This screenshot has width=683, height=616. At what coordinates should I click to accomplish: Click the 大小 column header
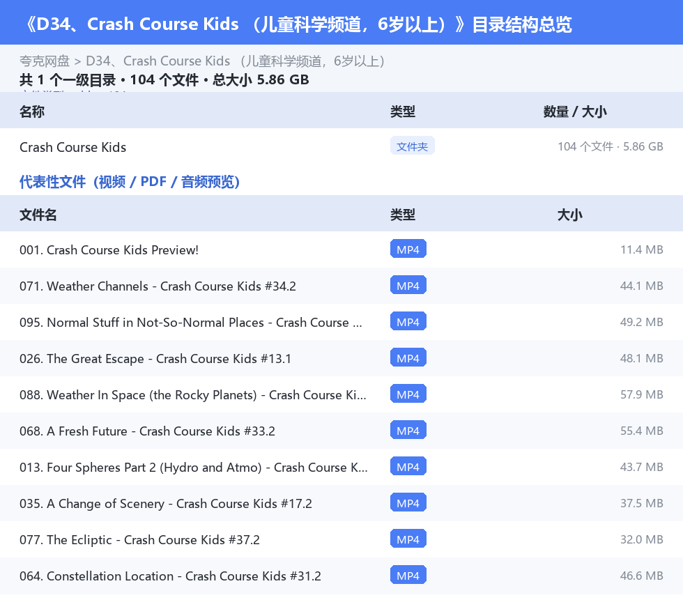[570, 215]
